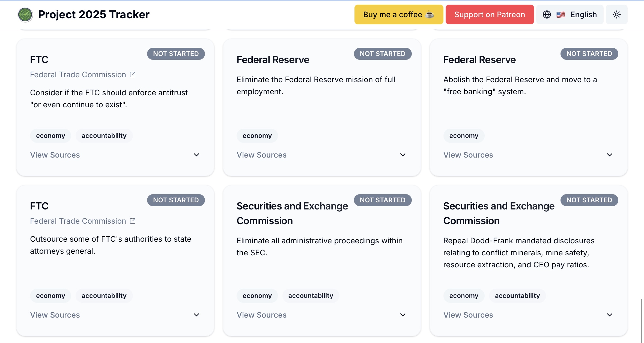
Task: Toggle the light/dark theme sun icon
Action: point(616,14)
